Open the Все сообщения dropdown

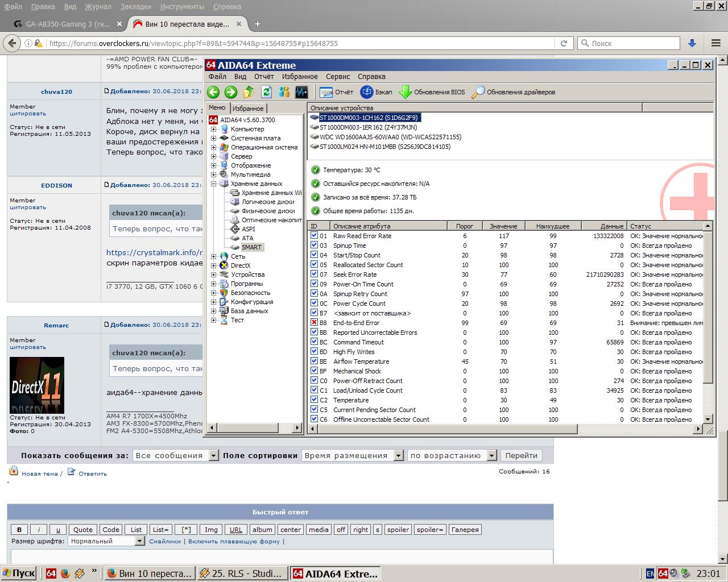point(176,455)
